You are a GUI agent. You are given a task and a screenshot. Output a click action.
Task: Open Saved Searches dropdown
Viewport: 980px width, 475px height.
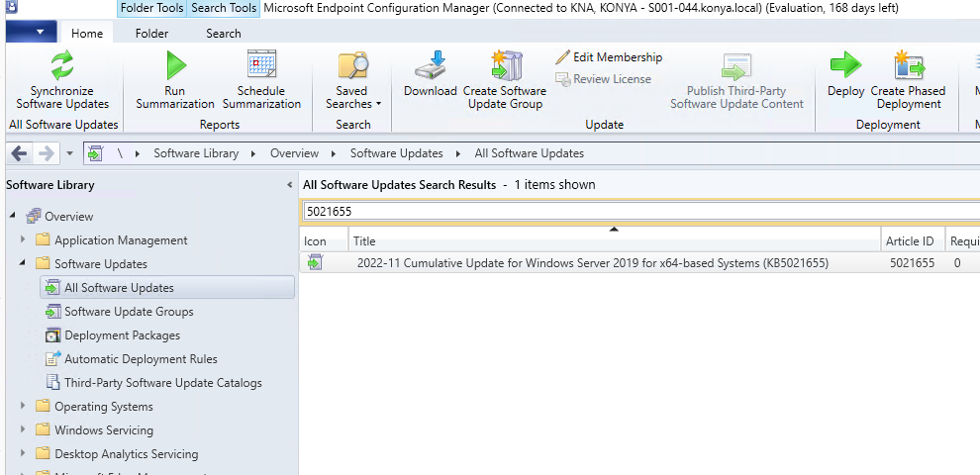pos(353,80)
